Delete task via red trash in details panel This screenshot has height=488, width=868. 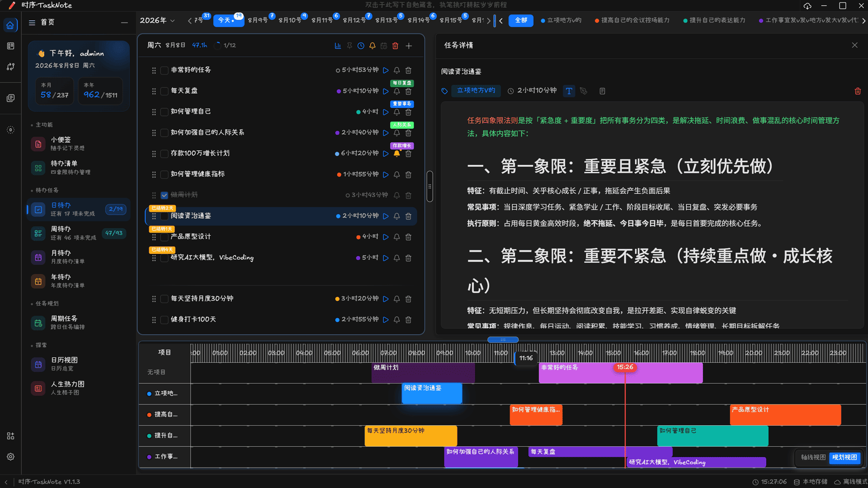click(x=858, y=91)
